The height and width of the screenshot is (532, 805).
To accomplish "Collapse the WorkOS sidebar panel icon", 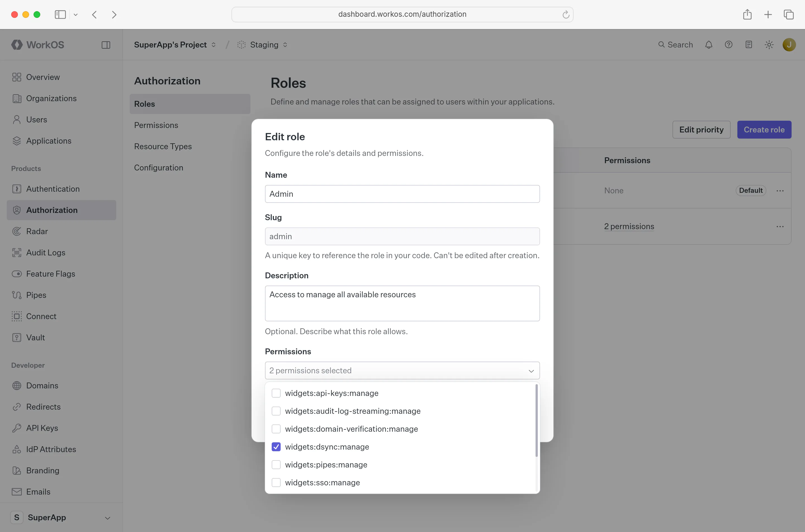I will point(106,45).
